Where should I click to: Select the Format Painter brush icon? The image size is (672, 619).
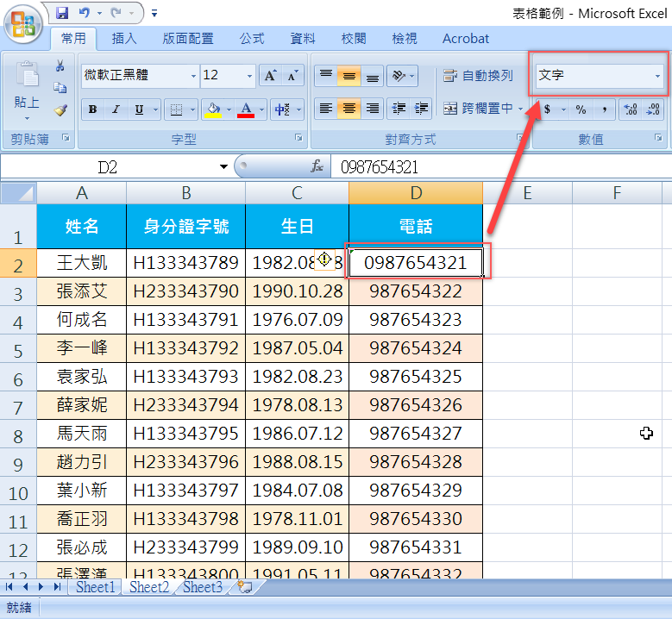click(60, 109)
